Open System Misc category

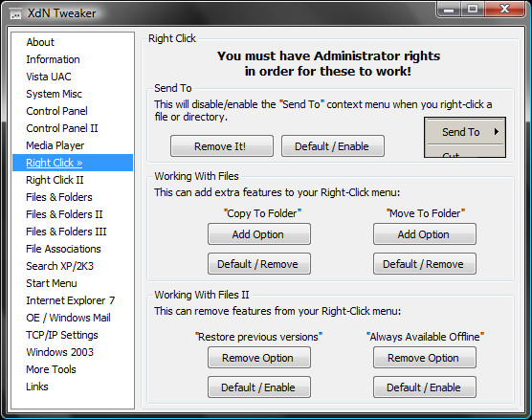[x=54, y=94]
